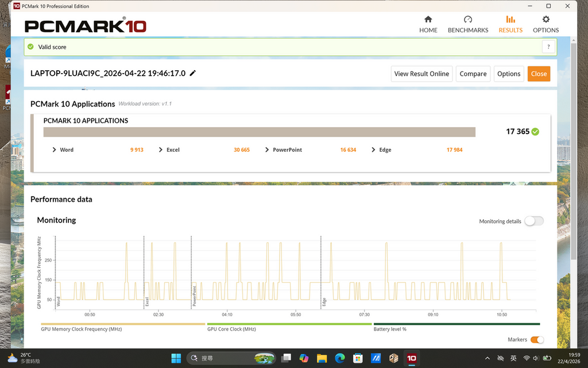Image resolution: width=588 pixels, height=368 pixels.
Task: Close the result with orange Close button
Action: [539, 74]
